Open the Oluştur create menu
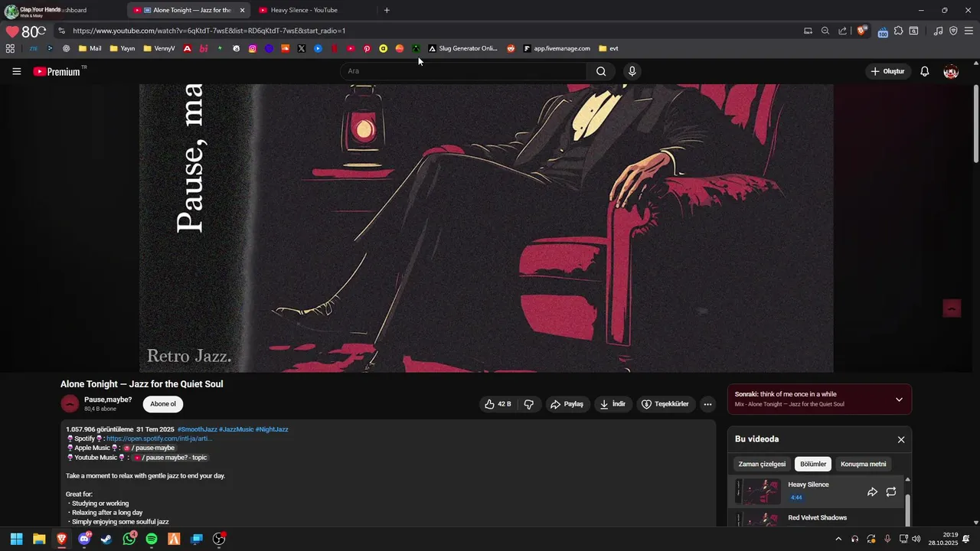 click(887, 71)
